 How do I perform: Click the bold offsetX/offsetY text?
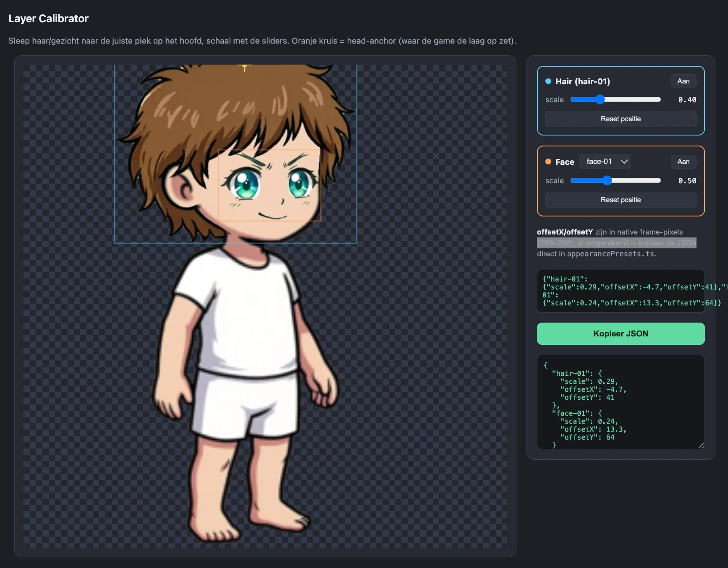coord(565,232)
